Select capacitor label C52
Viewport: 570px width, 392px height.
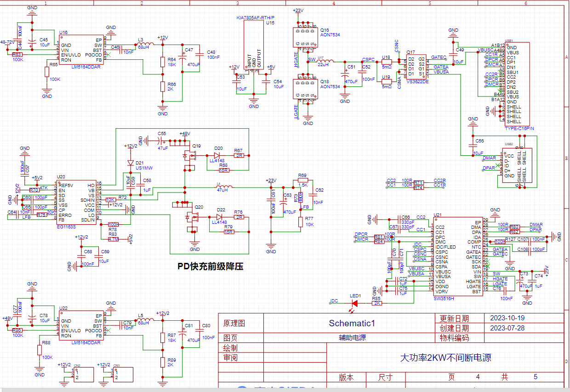[x=366, y=67]
